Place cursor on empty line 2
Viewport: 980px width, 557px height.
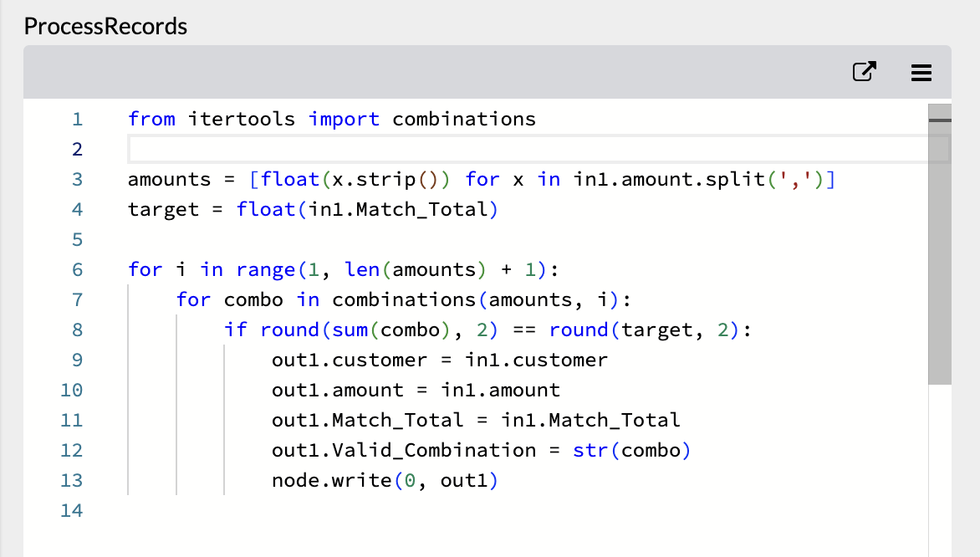502,149
